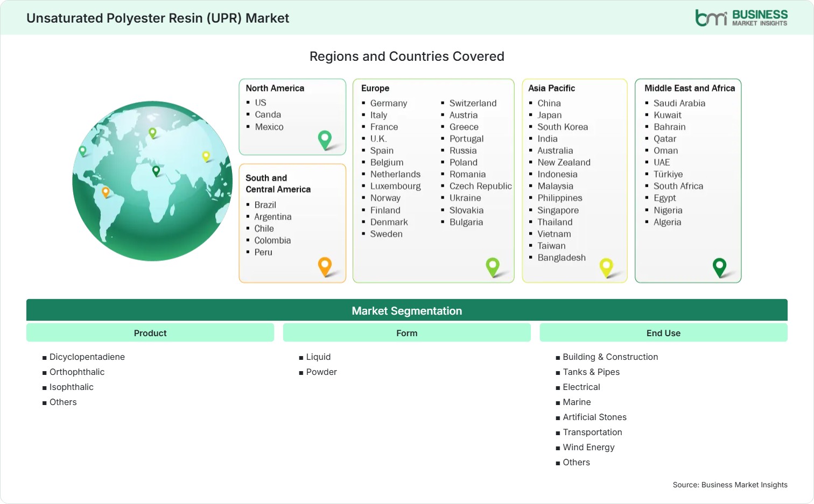Select the Product segmentation header
Image resolution: width=814 pixels, height=504 pixels.
point(150,333)
